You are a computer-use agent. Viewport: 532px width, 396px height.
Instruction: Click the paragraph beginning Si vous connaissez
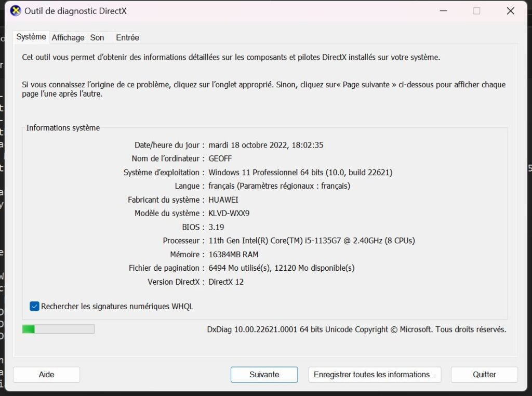(x=264, y=89)
